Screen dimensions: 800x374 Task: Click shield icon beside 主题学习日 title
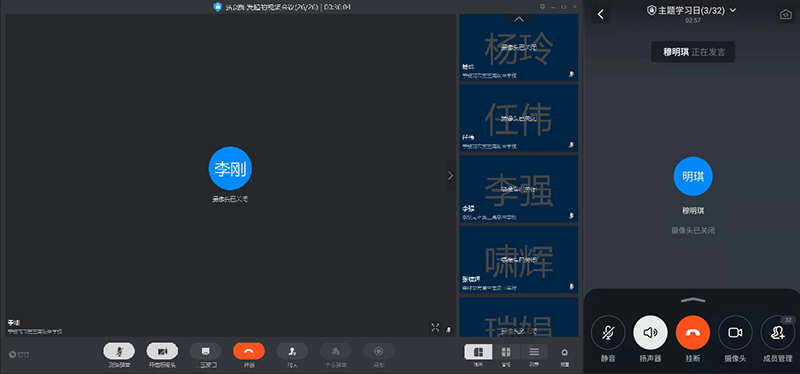pos(652,10)
